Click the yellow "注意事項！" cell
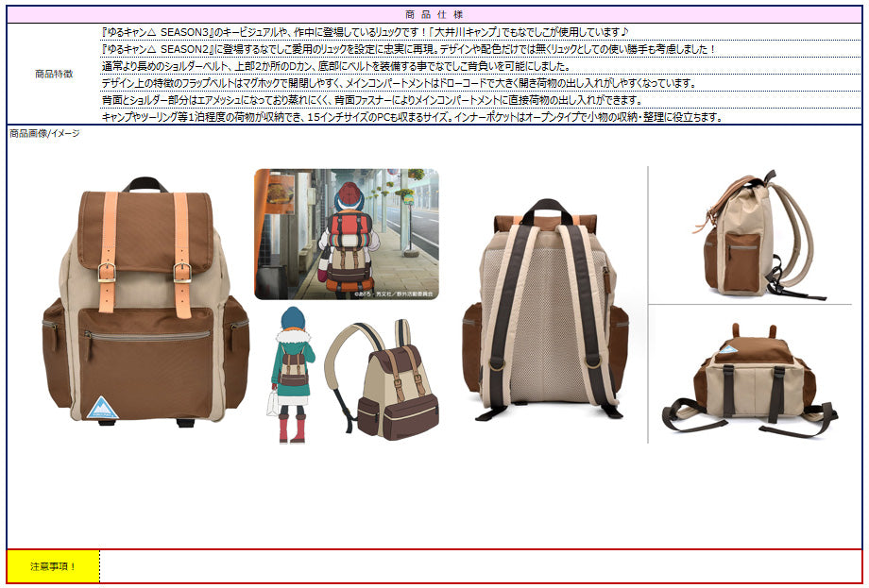Screen dimensions: 869x588 tap(53, 567)
